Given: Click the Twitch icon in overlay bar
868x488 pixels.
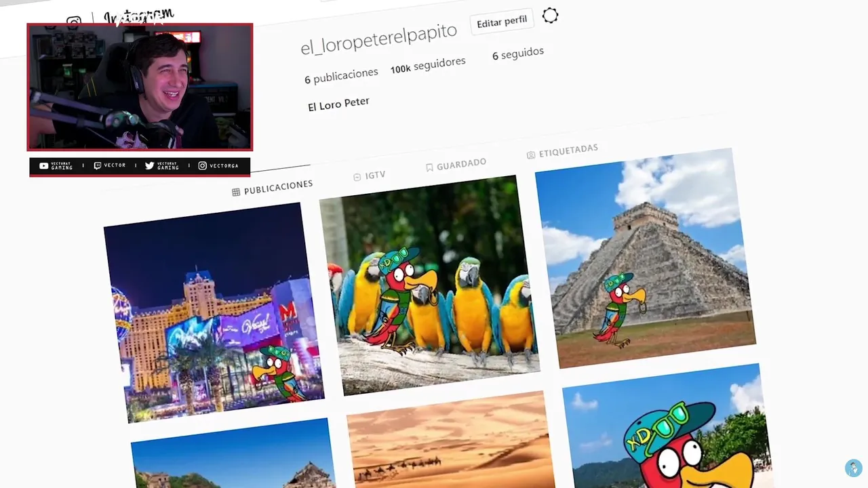Looking at the screenshot, I should [98, 166].
